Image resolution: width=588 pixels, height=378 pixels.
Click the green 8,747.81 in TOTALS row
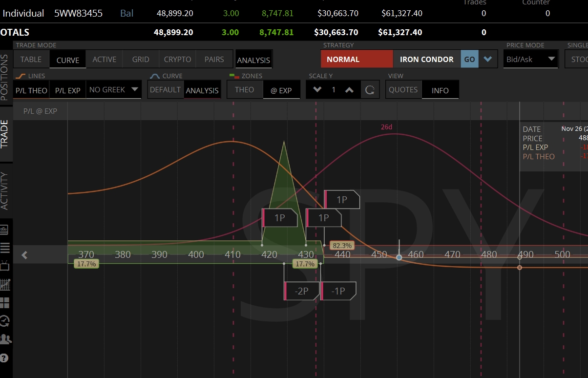tap(276, 32)
